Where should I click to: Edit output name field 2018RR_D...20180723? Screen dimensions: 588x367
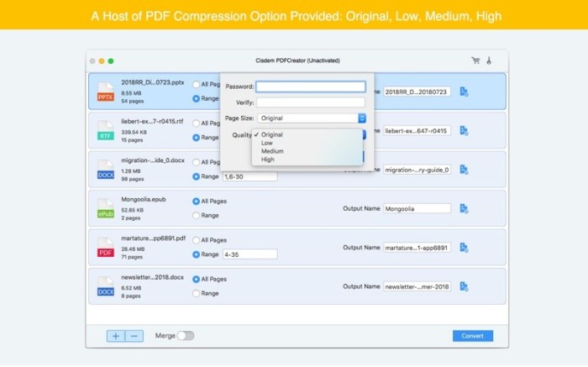click(417, 92)
